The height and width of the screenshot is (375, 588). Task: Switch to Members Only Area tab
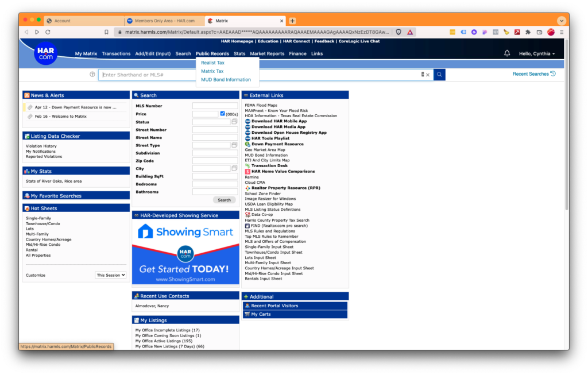pyautogui.click(x=165, y=21)
